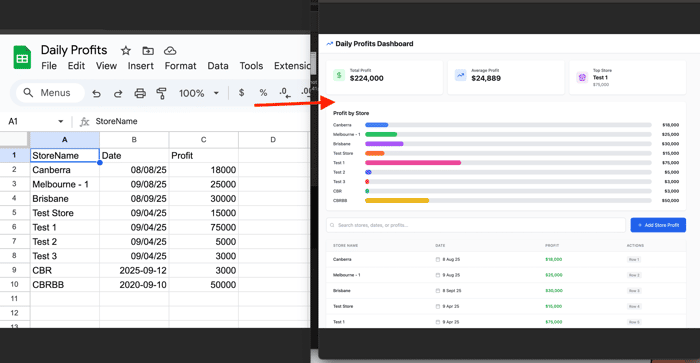The height and width of the screenshot is (363, 700).
Task: Select the Paint format roller icon
Action: pos(161,93)
